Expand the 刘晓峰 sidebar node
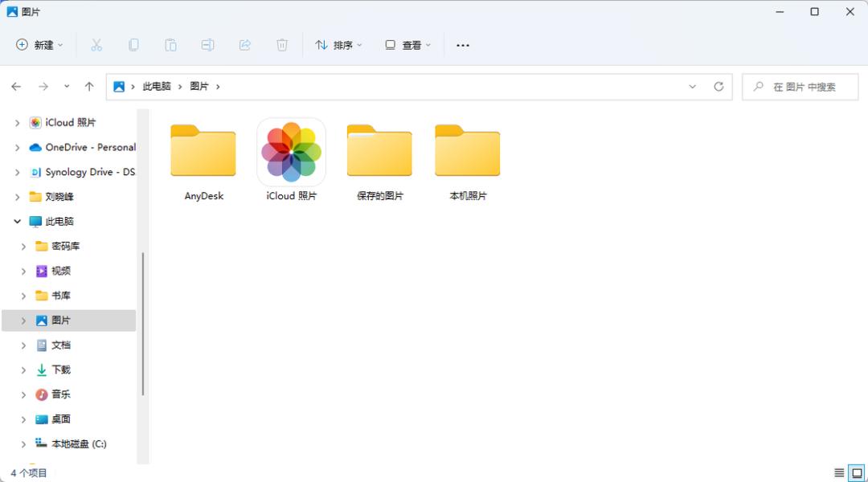 (17, 197)
